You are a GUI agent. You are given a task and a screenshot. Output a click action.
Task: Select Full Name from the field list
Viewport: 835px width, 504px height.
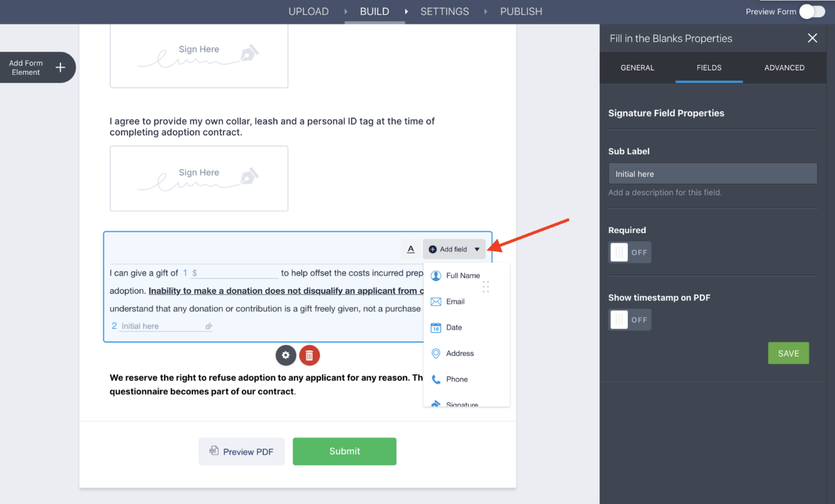click(463, 276)
